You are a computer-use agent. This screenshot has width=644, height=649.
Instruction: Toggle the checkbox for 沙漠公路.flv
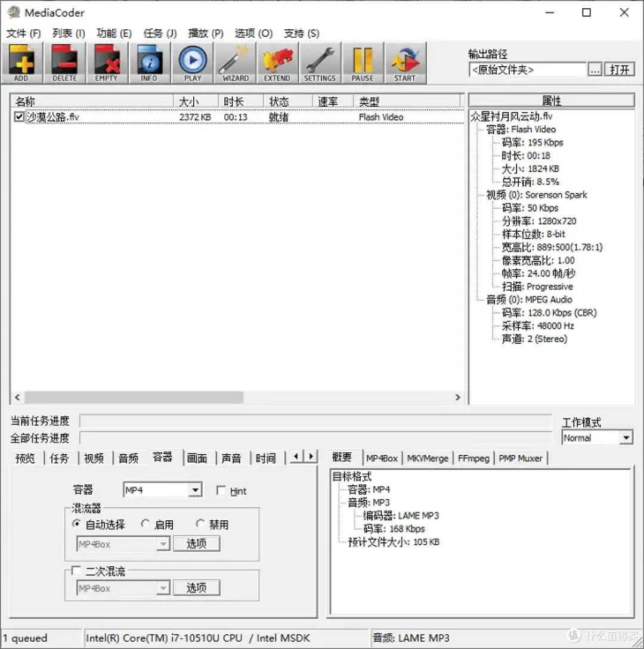19,117
